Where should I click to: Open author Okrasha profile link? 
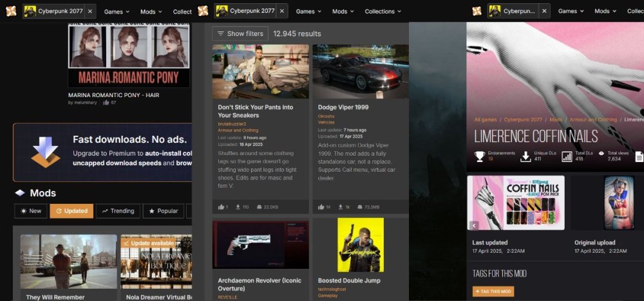(326, 116)
